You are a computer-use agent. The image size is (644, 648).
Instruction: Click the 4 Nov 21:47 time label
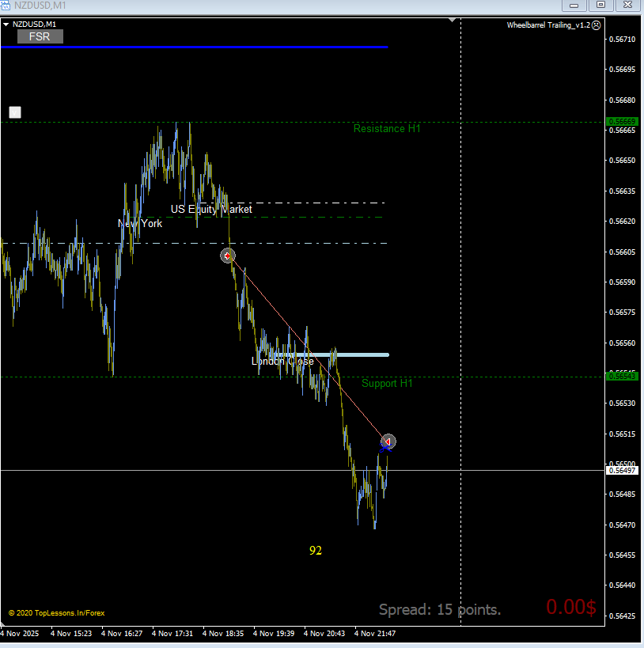[375, 634]
